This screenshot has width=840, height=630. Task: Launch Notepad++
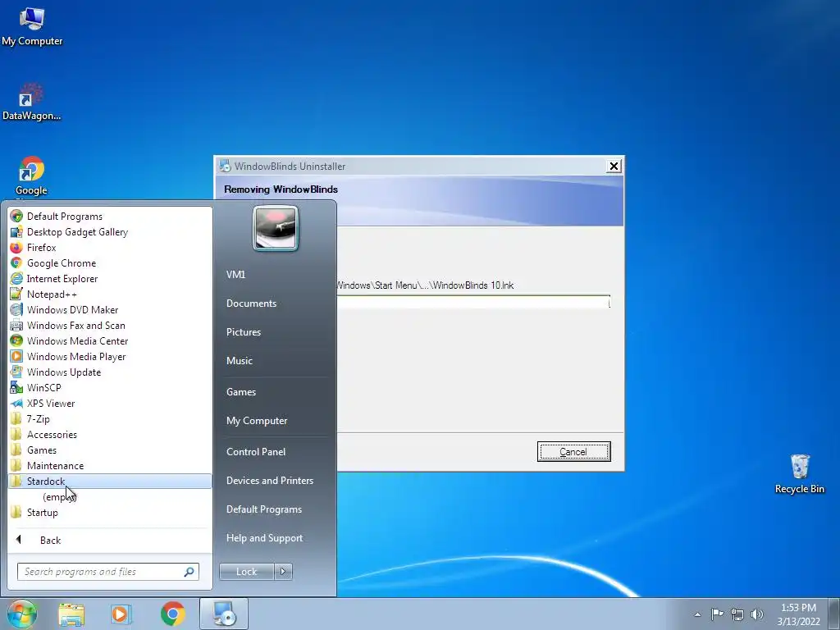click(x=110, y=294)
